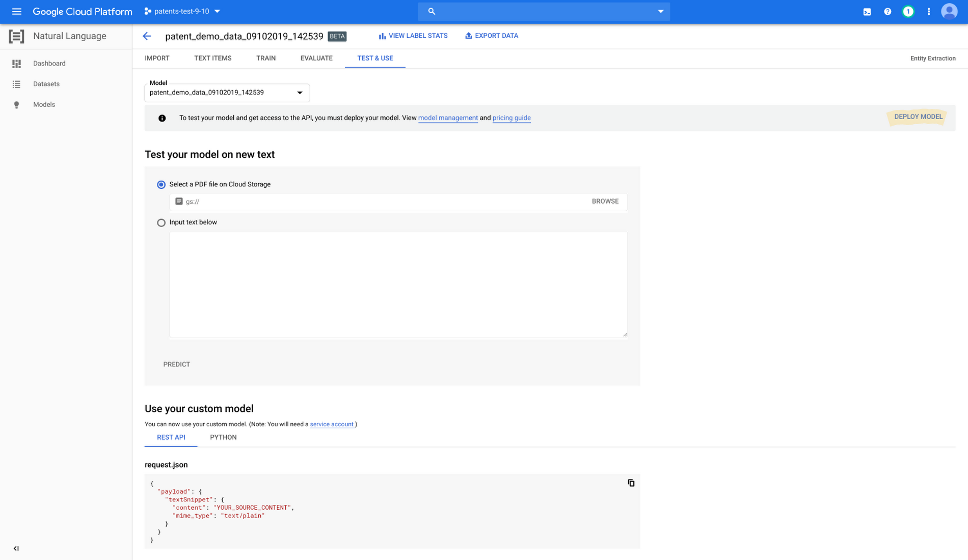
Task: Click the "text/plain" value in code
Action: coord(243,516)
